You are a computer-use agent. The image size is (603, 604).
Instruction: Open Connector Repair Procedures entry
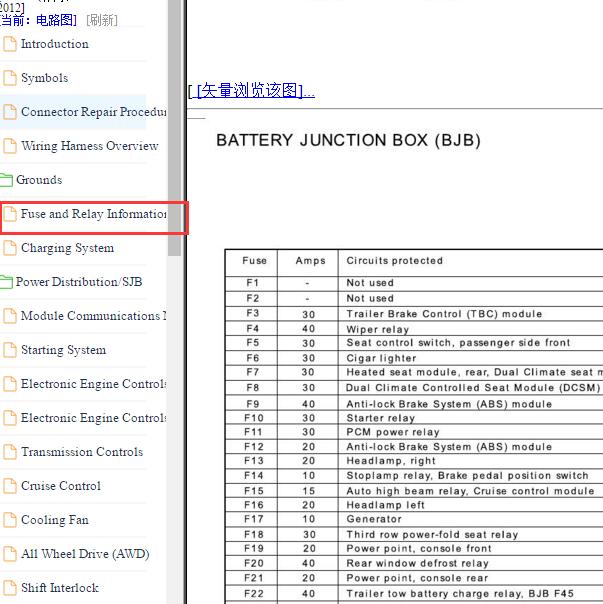click(x=94, y=112)
